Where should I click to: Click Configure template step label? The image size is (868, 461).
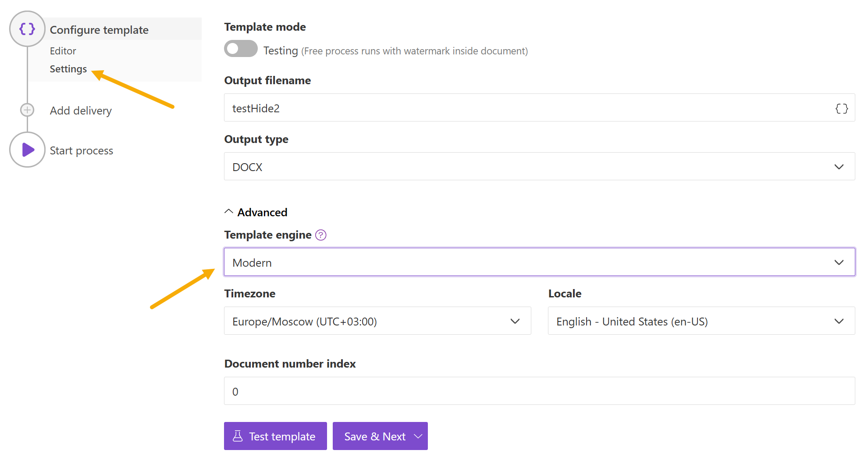[x=99, y=30]
